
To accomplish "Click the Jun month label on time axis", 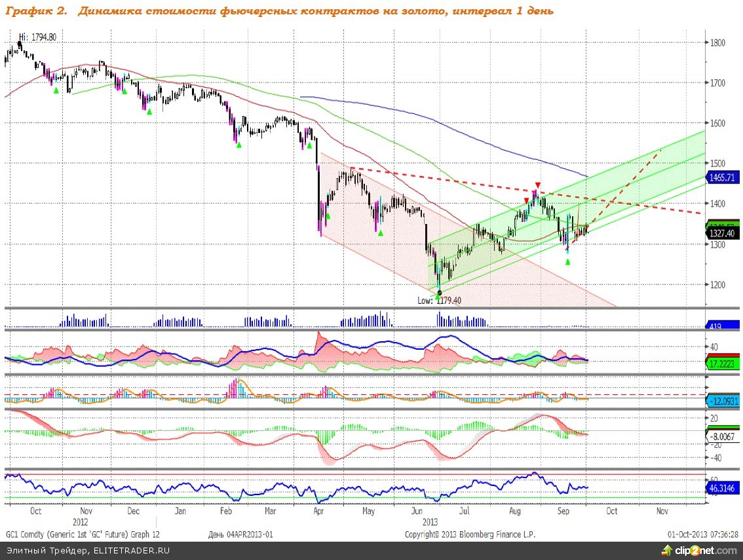I will (415, 511).
